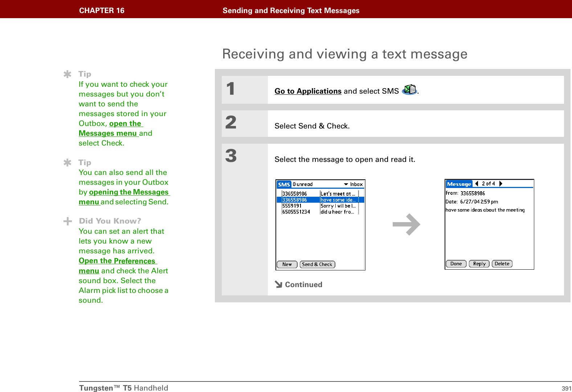Tap the Delete button
This screenshot has height=392, width=572.
(x=502, y=264)
